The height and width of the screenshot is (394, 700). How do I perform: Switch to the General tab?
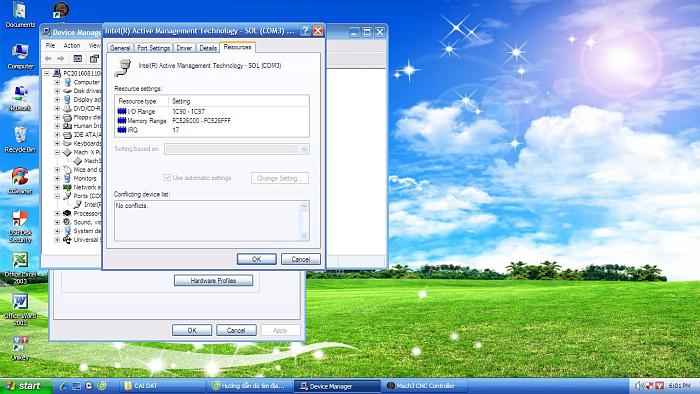point(120,48)
